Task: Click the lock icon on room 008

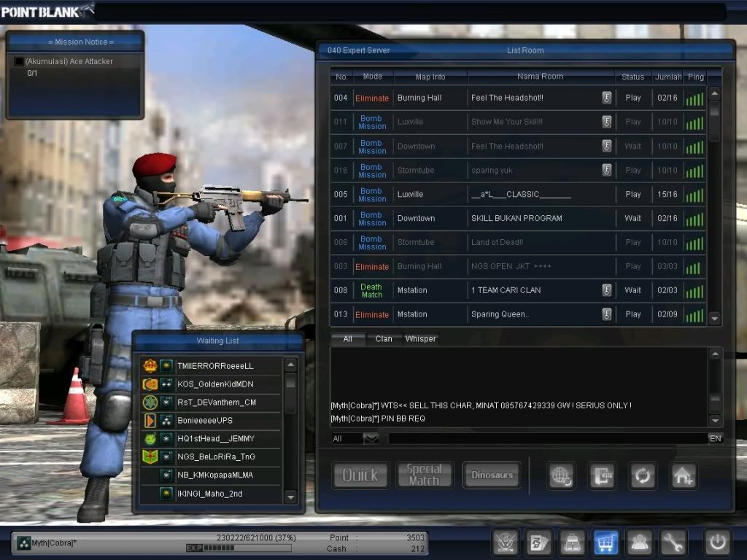Action: click(606, 290)
